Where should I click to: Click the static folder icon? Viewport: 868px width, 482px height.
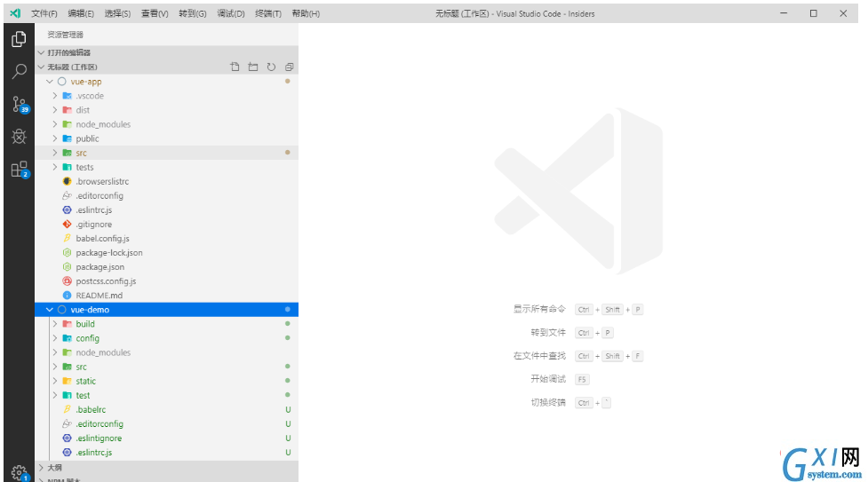pos(67,381)
